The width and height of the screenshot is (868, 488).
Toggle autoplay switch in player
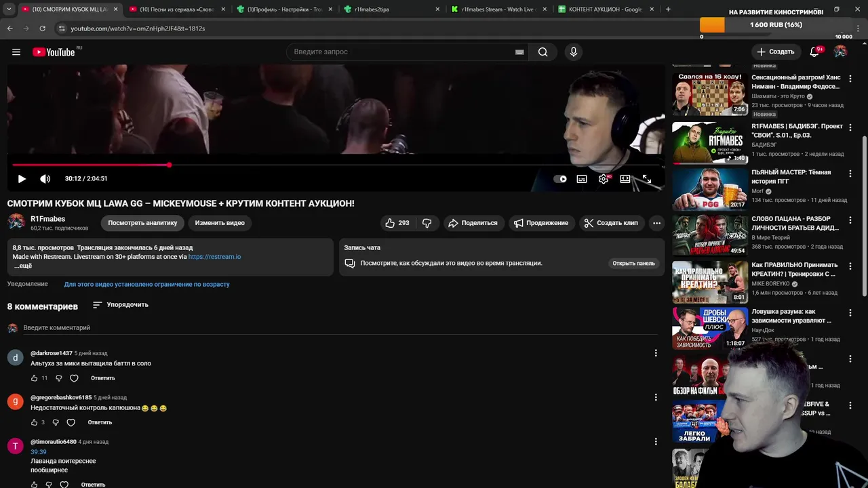pos(560,179)
